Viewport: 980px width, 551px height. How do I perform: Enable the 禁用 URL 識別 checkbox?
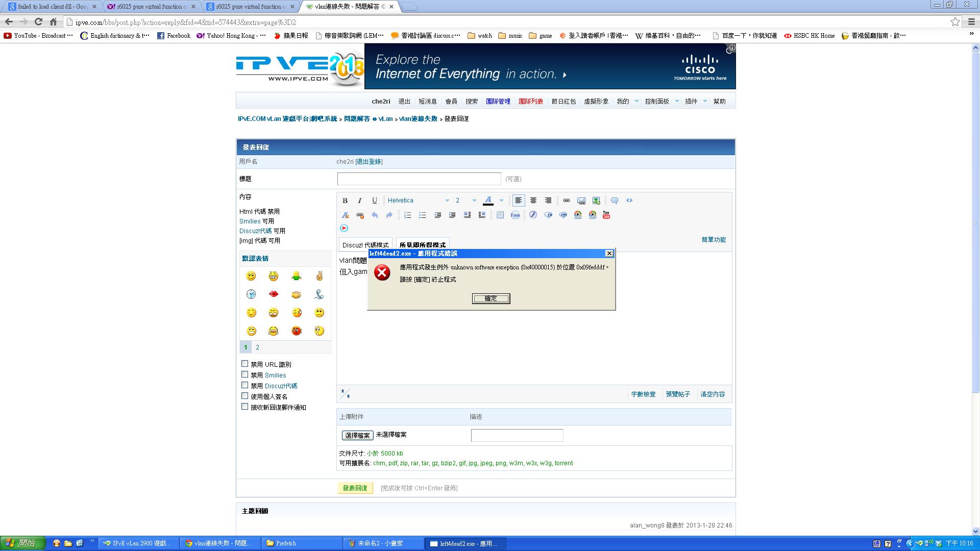[245, 364]
